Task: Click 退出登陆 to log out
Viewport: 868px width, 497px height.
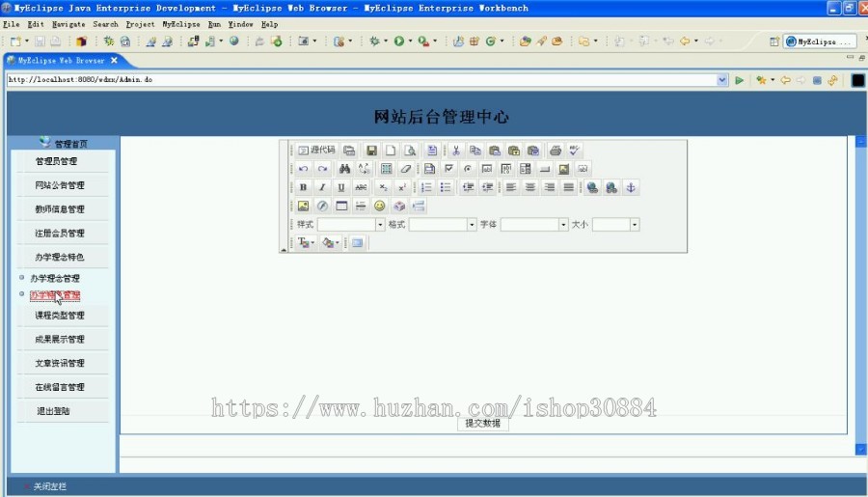Action: coord(53,411)
